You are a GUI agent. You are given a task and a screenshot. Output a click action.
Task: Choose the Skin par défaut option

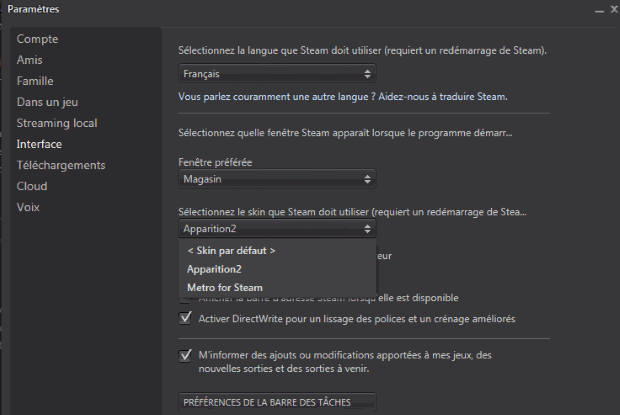click(x=231, y=250)
